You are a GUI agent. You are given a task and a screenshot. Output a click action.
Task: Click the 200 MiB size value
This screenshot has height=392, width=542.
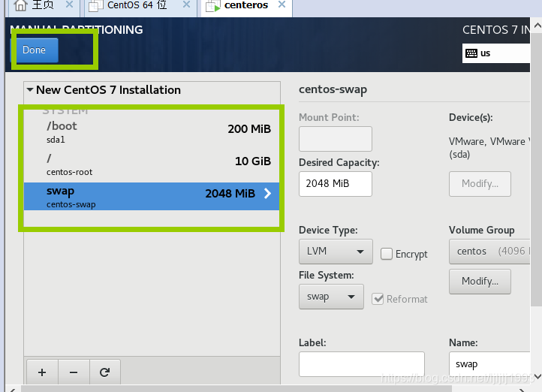click(x=249, y=129)
